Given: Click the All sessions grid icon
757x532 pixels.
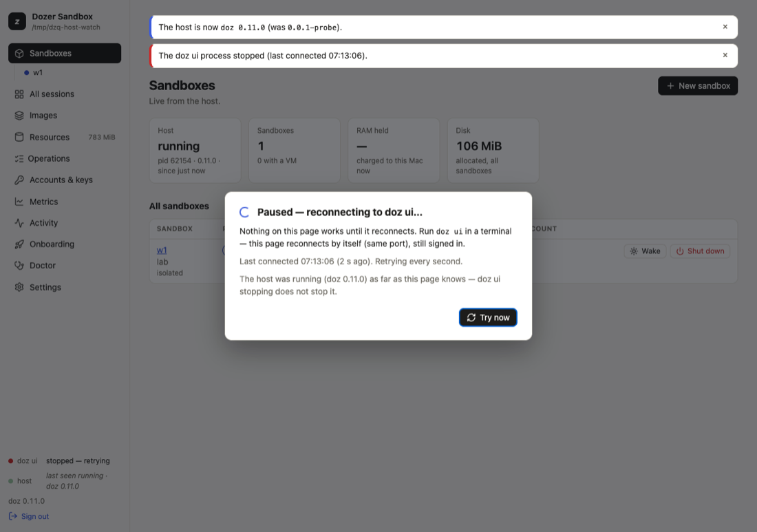Looking at the screenshot, I should [19, 94].
